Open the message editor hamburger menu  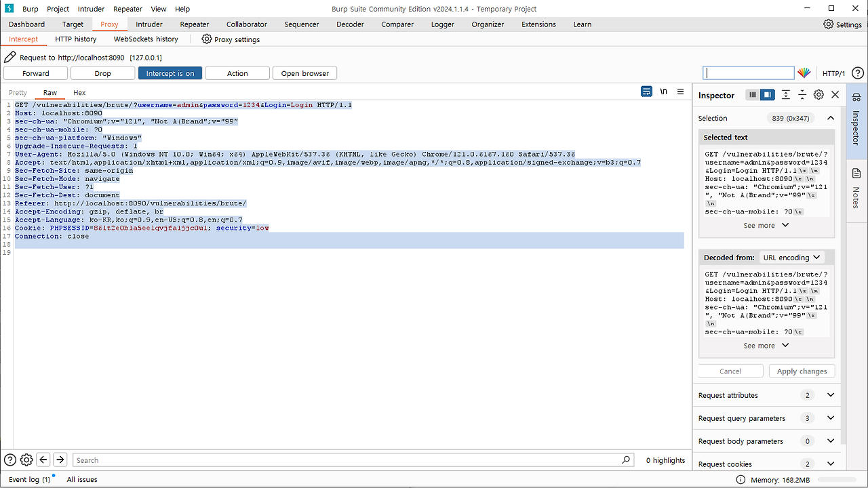click(680, 91)
